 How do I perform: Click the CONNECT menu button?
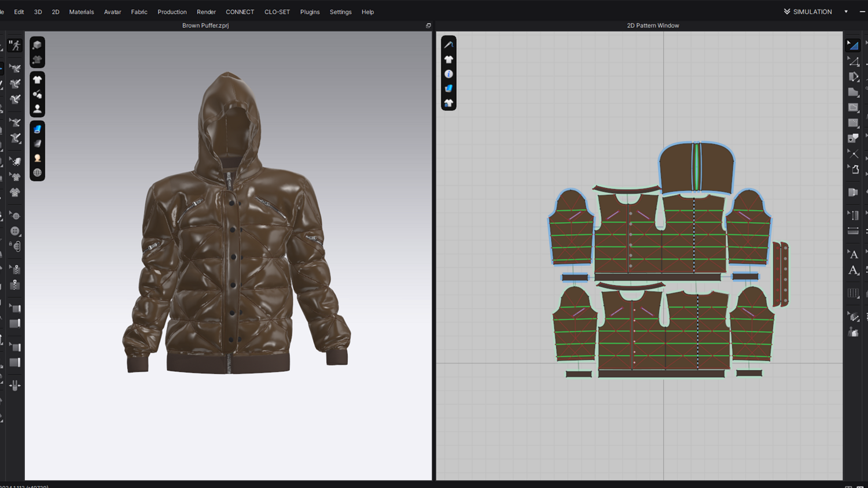240,12
